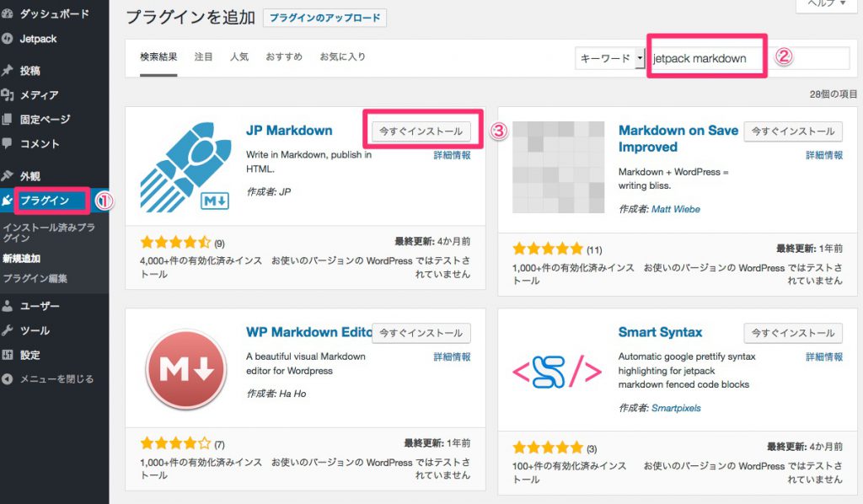Switch to the お気に入り tab
This screenshot has width=863, height=504.
point(342,56)
